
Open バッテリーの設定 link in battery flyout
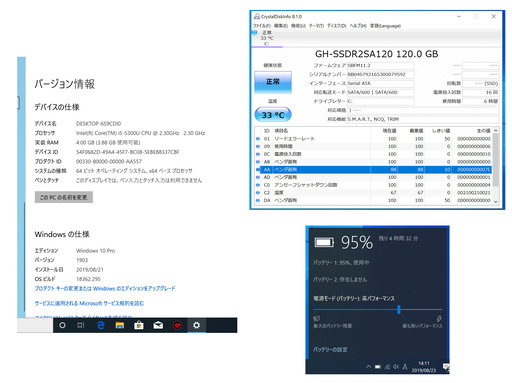[x=330, y=349]
